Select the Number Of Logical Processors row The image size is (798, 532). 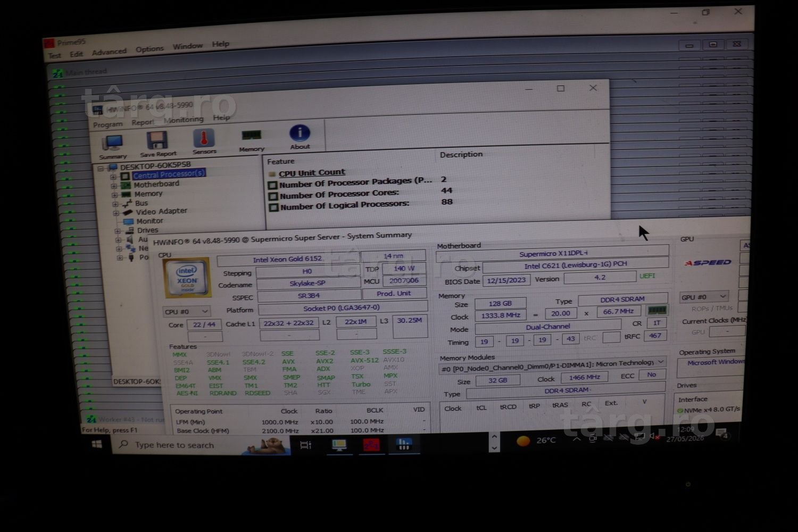coord(361,205)
